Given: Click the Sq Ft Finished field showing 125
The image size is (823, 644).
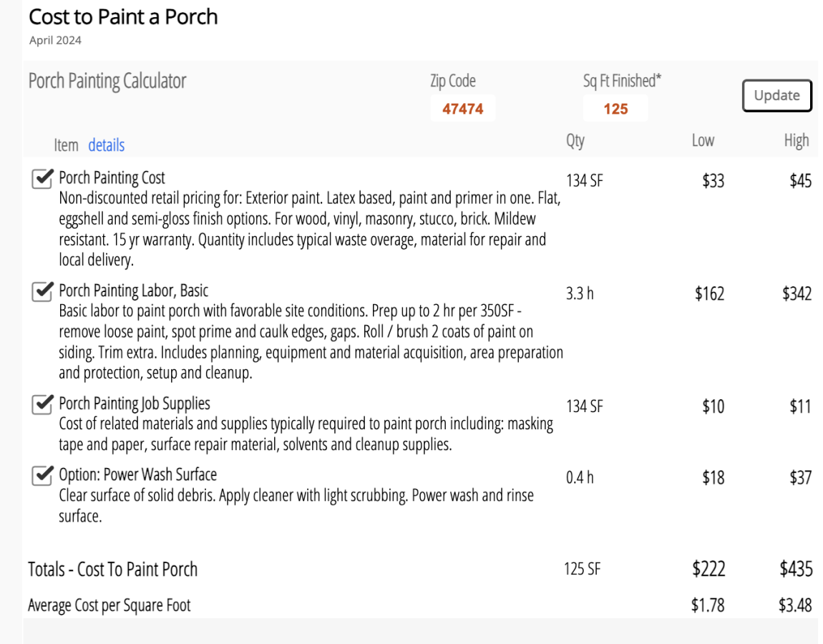Looking at the screenshot, I should 615,109.
